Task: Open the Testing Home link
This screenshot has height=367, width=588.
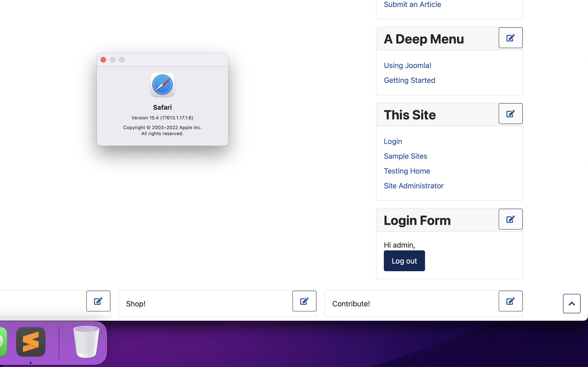Action: (x=407, y=171)
